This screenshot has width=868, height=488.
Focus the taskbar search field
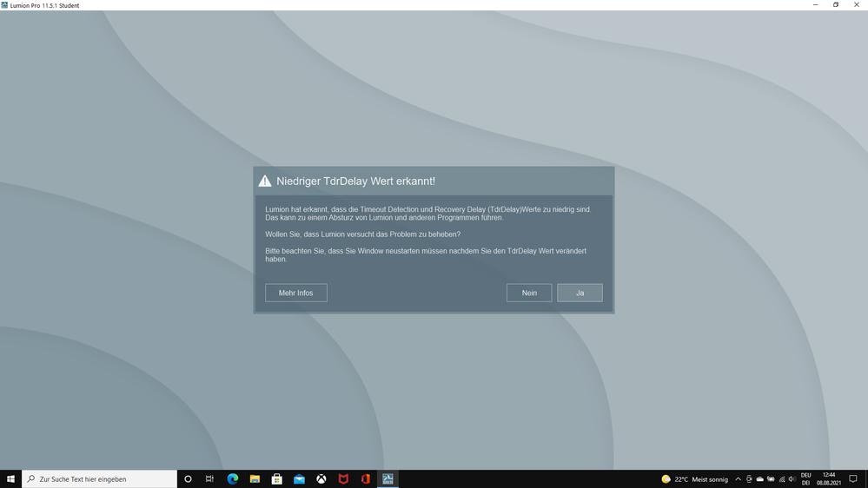(x=100, y=479)
